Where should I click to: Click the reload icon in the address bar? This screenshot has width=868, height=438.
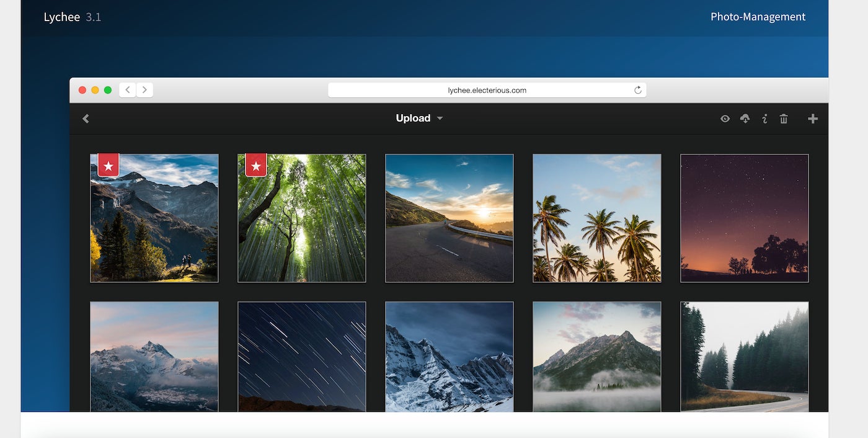point(638,90)
